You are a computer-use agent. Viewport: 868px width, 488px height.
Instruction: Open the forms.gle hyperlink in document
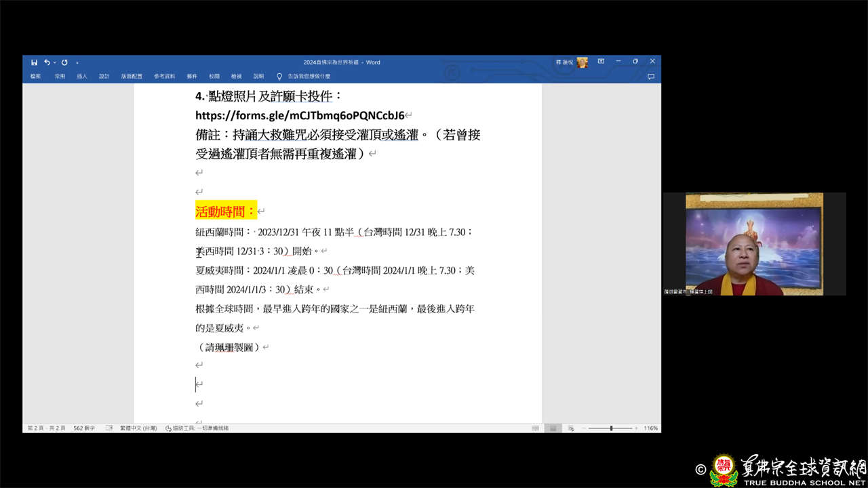(300, 115)
